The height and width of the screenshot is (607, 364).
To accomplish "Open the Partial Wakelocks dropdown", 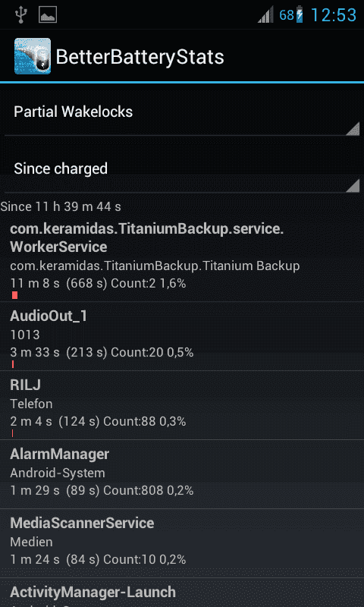I will (x=182, y=112).
